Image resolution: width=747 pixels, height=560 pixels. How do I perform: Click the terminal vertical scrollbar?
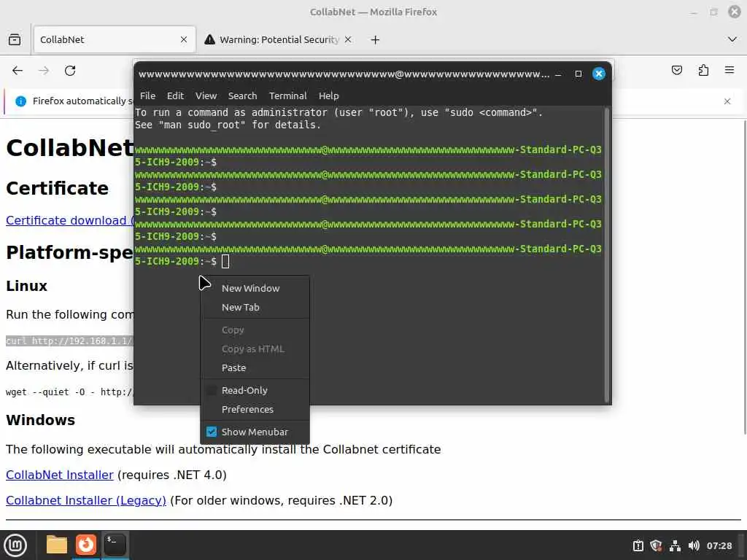pyautogui.click(x=607, y=254)
